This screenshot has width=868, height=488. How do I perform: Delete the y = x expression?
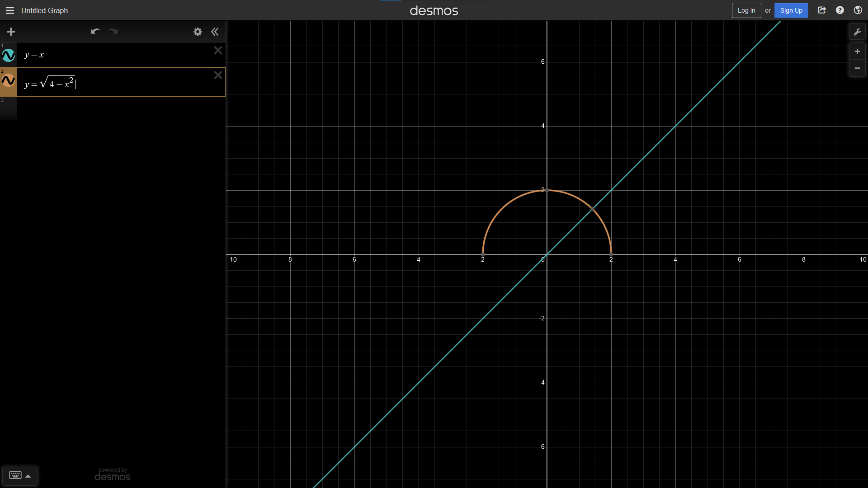(218, 50)
